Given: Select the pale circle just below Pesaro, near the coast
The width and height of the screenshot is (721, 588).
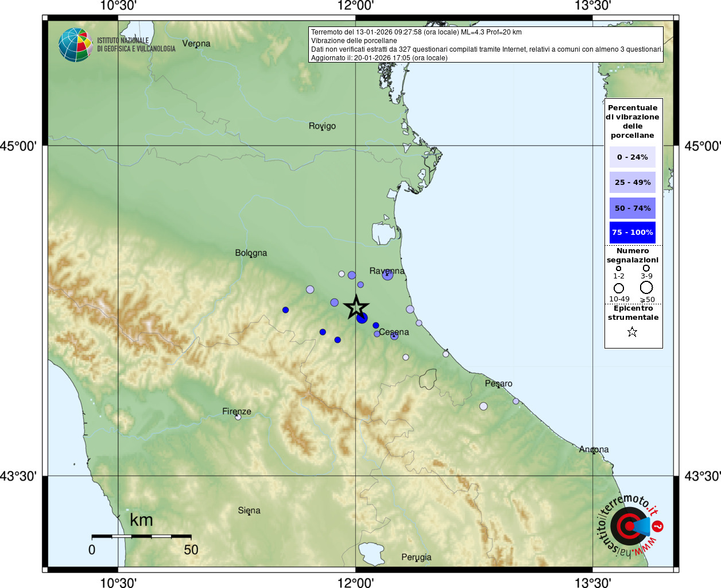Looking at the screenshot, I should [516, 401].
